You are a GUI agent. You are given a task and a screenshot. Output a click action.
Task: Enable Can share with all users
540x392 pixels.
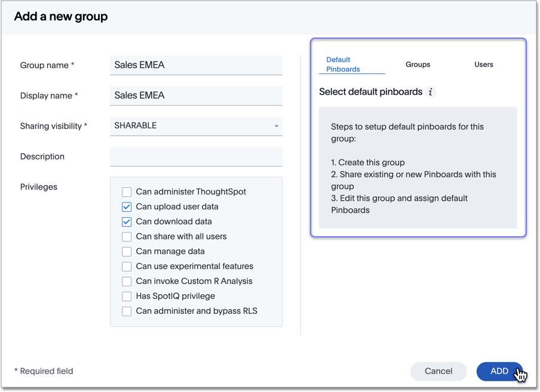(127, 236)
